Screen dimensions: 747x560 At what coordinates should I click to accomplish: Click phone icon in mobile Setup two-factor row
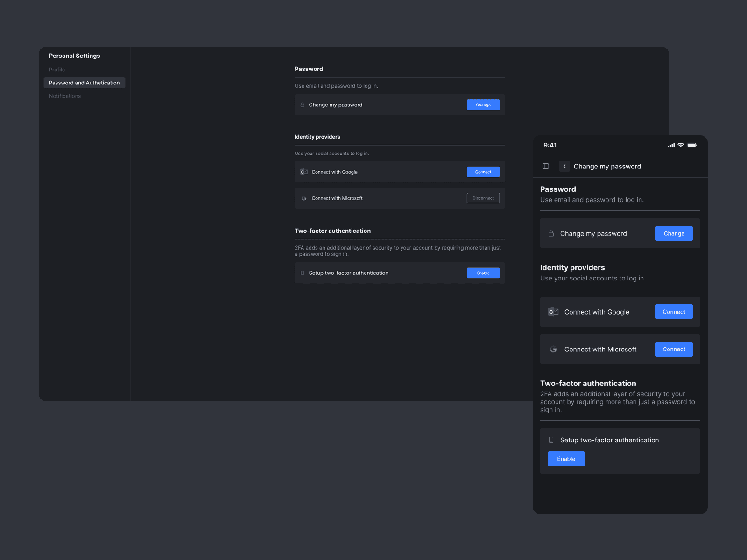tap(551, 440)
